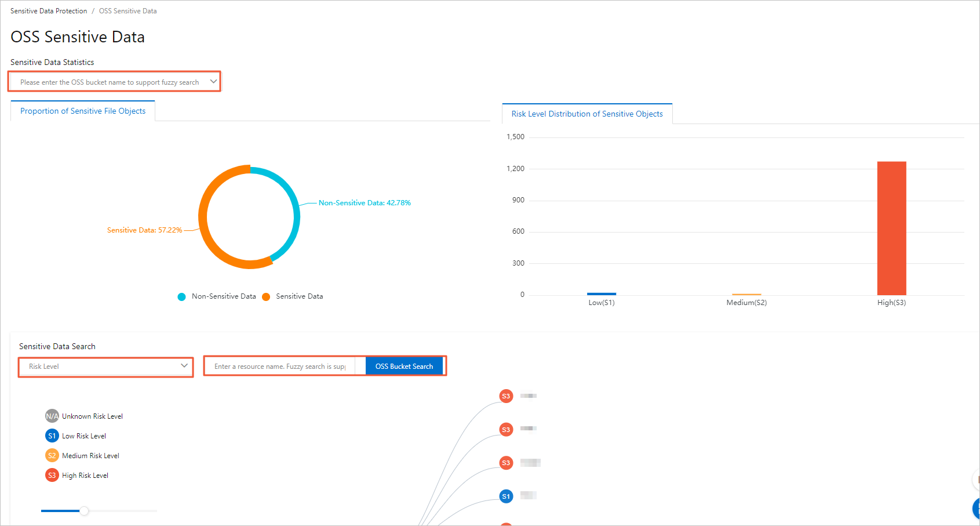Click 'High Risk Level' legend text
Screen dimensions: 980x526
point(85,476)
